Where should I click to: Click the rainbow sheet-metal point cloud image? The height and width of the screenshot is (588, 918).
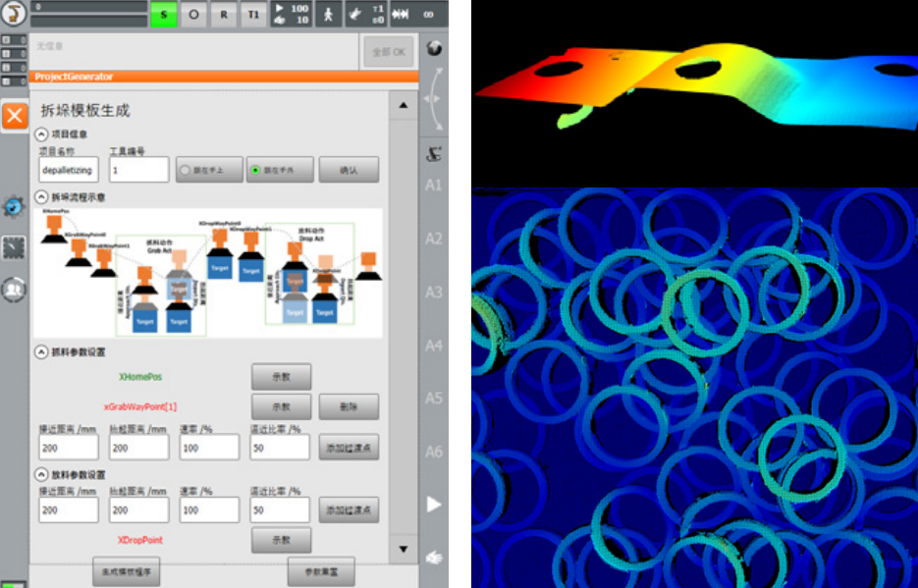click(x=695, y=93)
